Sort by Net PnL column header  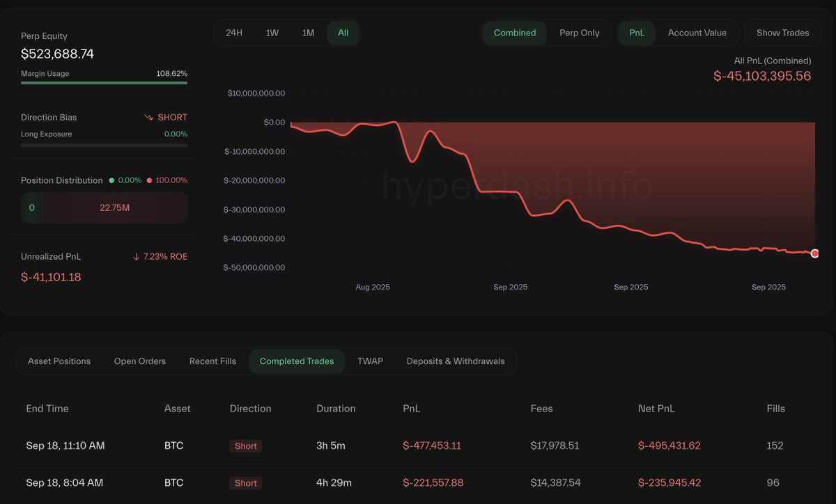pyautogui.click(x=656, y=409)
